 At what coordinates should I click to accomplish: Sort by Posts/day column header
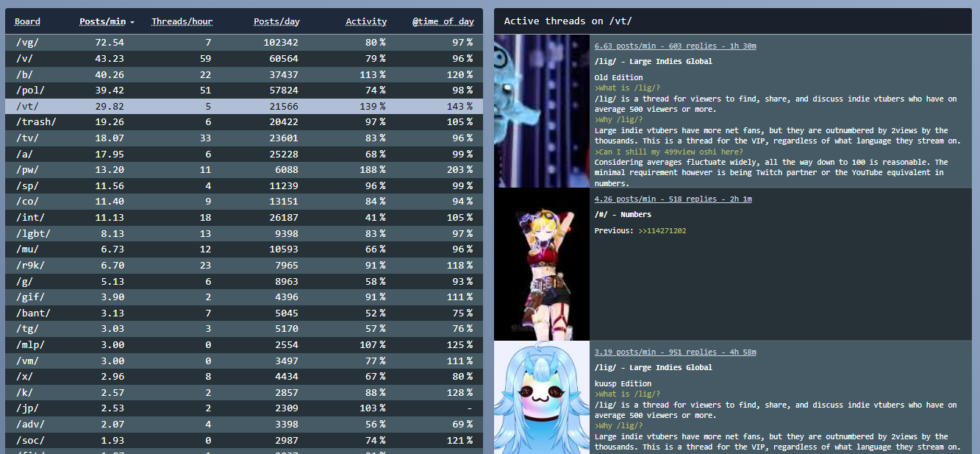point(276,21)
